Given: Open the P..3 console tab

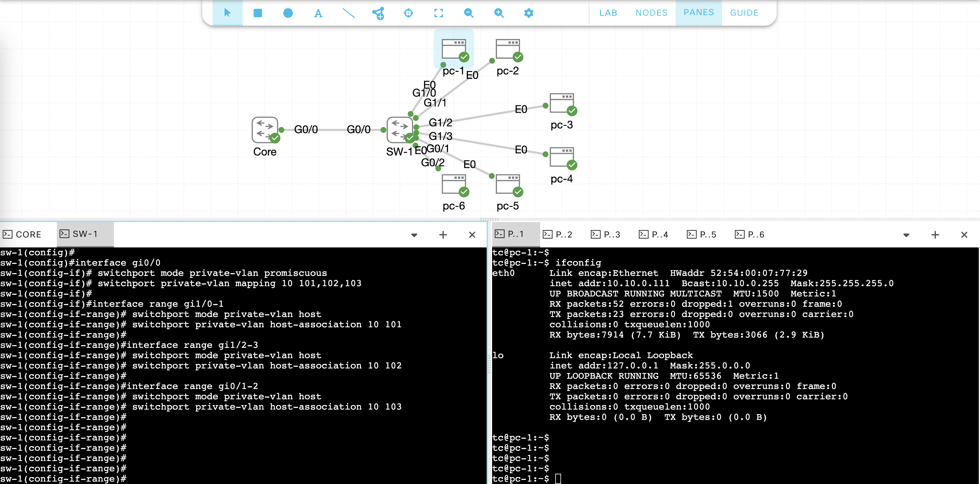Looking at the screenshot, I should [x=606, y=234].
